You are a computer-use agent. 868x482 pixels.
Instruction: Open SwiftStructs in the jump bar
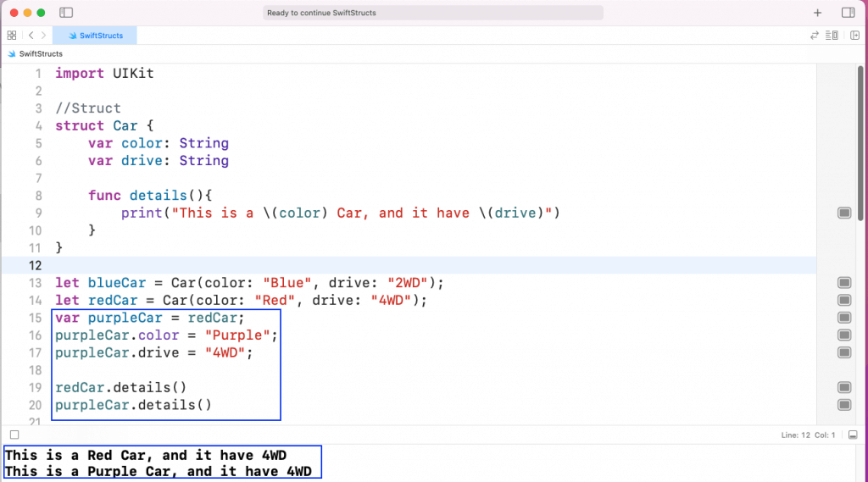[x=40, y=53]
